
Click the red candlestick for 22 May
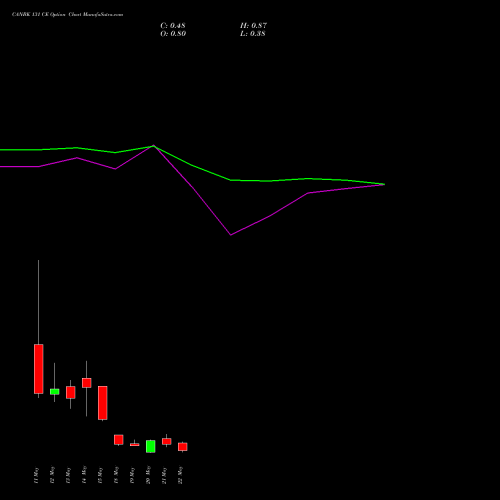point(183,447)
